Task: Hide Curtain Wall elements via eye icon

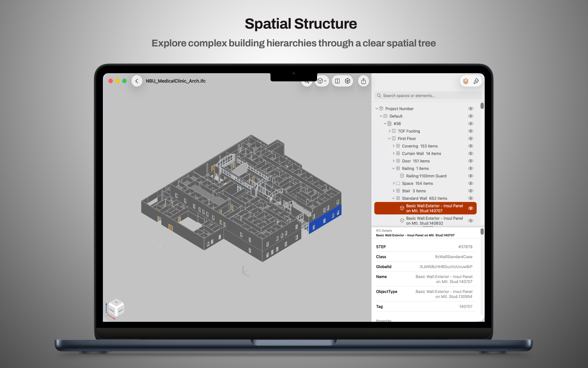Action: pyautogui.click(x=471, y=153)
